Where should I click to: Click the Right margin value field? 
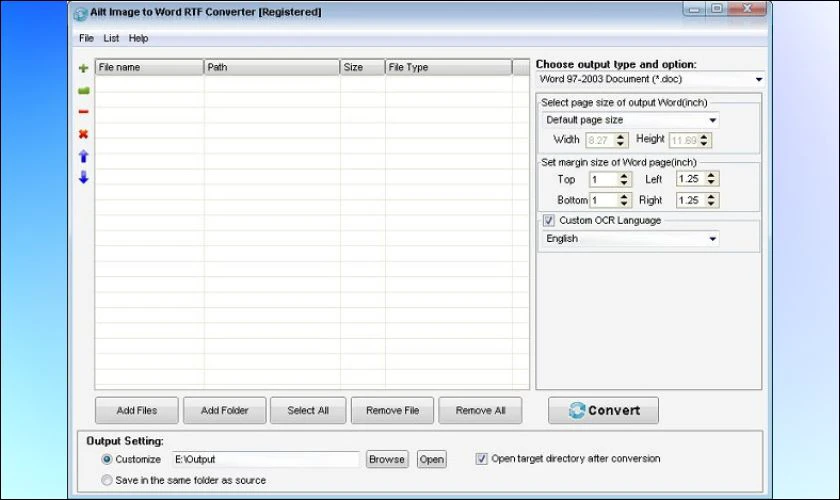[x=691, y=200]
